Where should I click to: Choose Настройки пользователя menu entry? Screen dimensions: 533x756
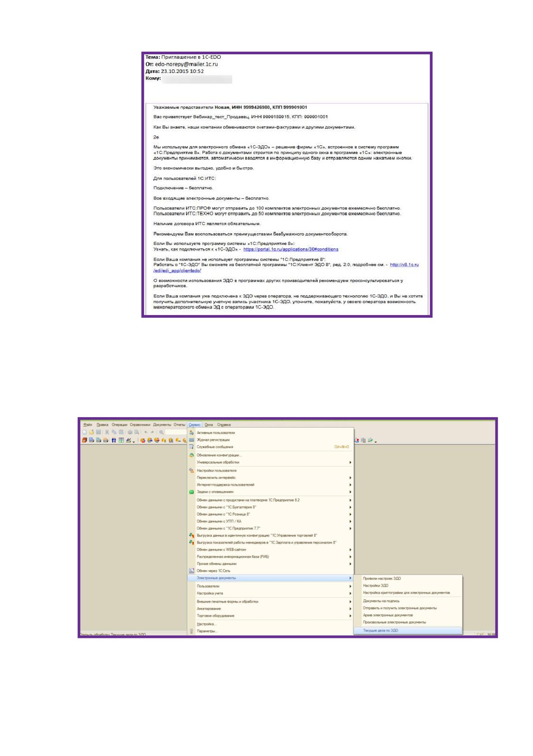point(271,470)
